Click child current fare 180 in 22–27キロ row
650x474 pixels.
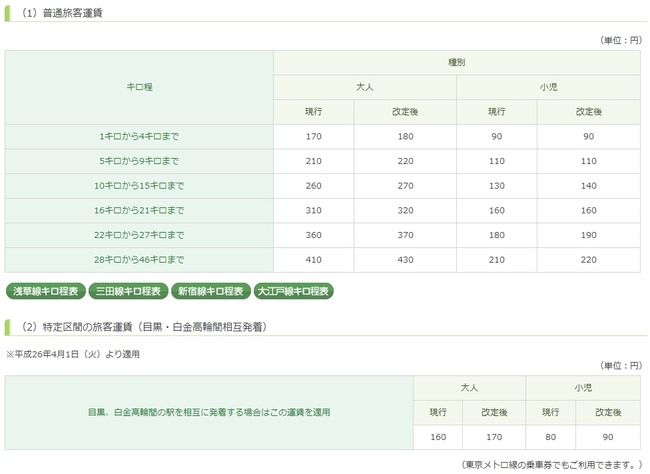pos(497,235)
